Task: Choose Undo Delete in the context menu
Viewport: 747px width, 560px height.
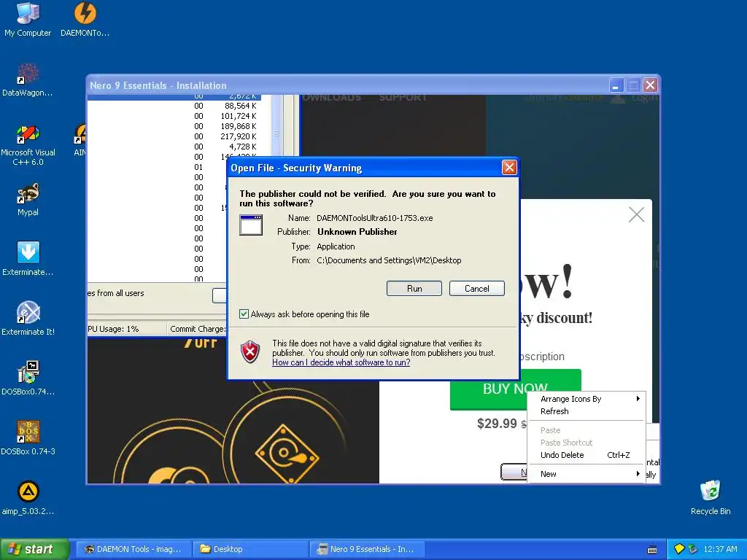Action: 586,455
